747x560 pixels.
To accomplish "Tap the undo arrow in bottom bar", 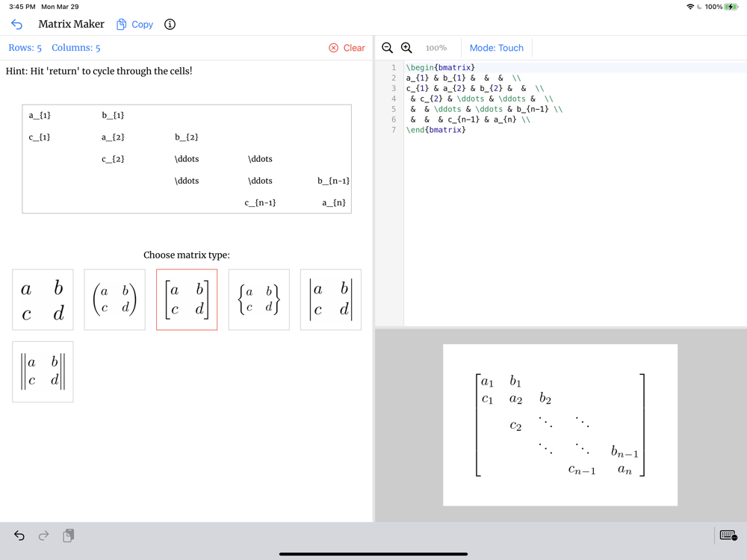I will tap(19, 535).
